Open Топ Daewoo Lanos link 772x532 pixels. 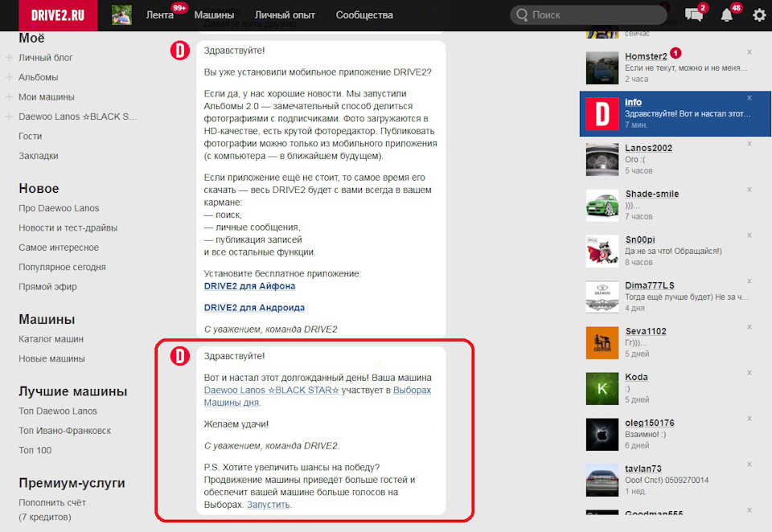click(58, 411)
